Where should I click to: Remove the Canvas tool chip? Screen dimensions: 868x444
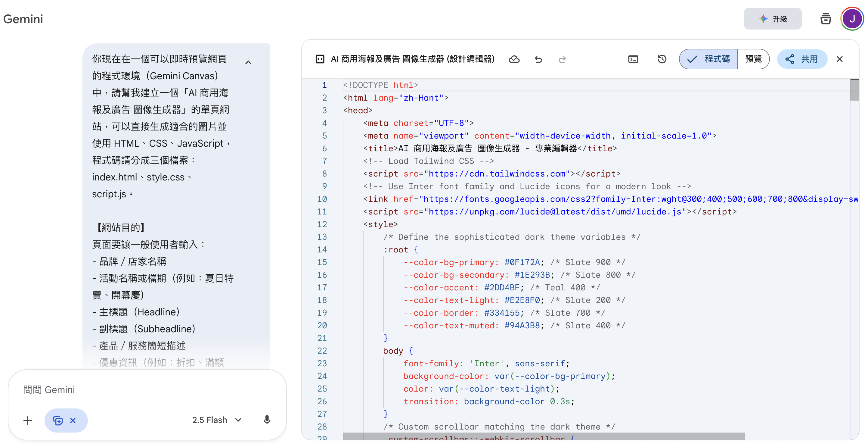coord(73,420)
